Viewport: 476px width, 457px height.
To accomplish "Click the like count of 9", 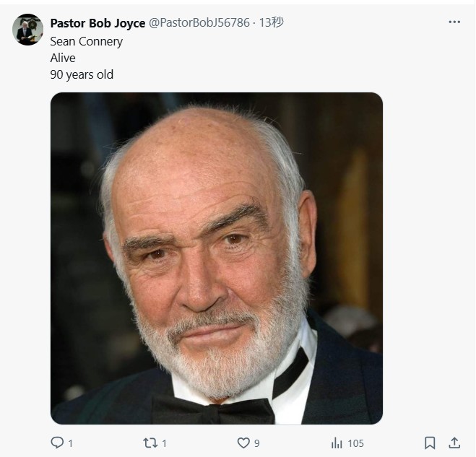I will click(256, 443).
